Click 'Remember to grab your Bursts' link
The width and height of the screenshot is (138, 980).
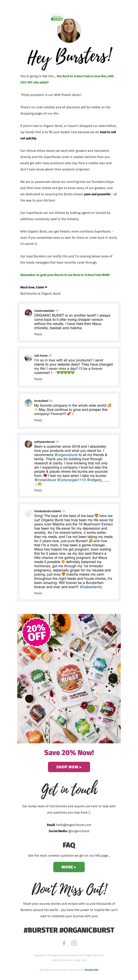point(65,275)
